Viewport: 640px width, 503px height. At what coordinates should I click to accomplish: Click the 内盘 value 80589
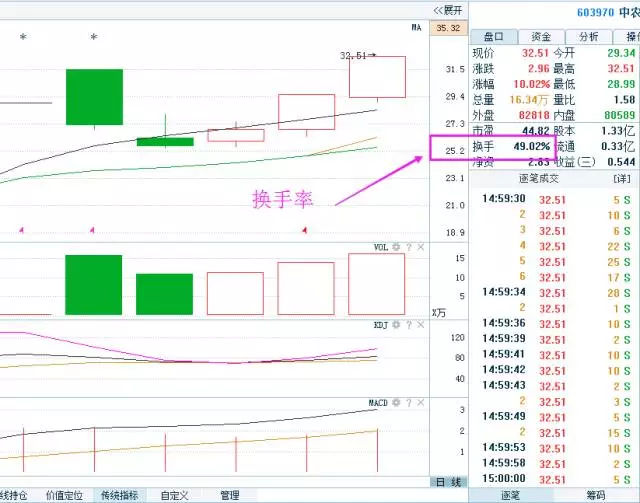[x=619, y=115]
